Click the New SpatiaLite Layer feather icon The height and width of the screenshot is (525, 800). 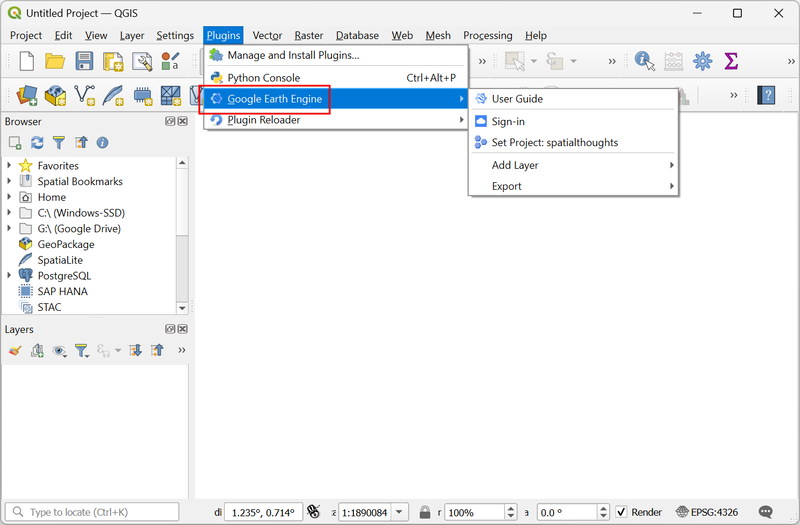pos(113,95)
